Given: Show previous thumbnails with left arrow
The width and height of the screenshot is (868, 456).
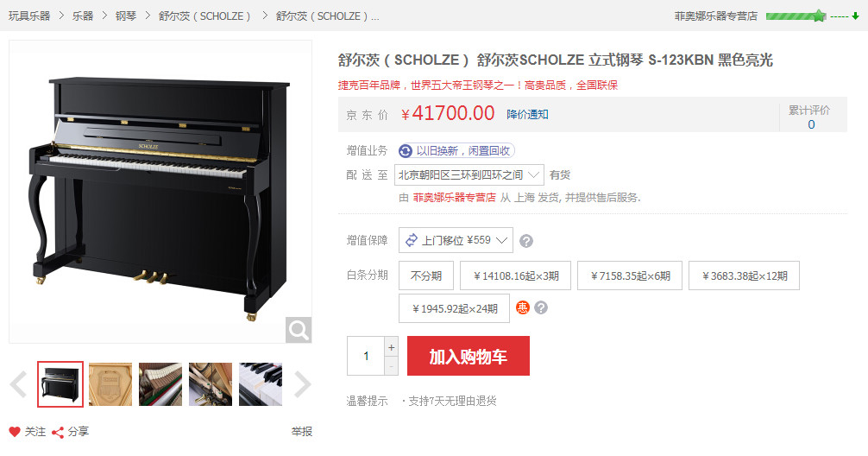Looking at the screenshot, I should pyautogui.click(x=18, y=384).
